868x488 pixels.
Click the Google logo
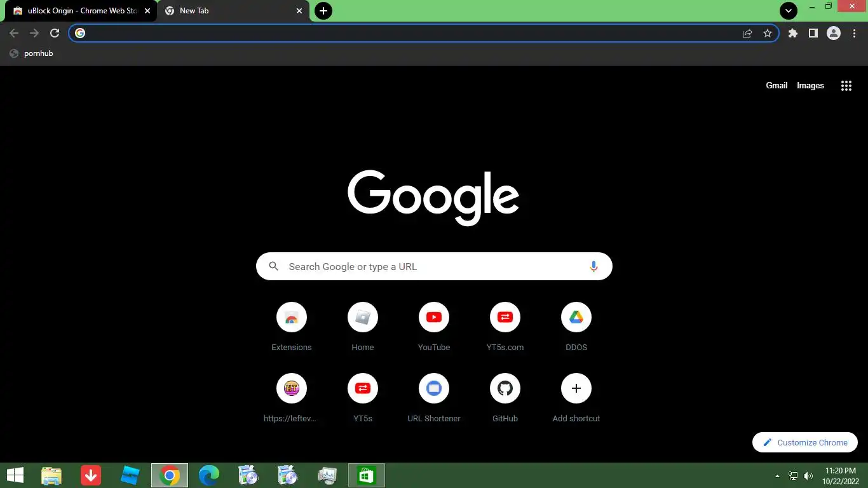(433, 198)
